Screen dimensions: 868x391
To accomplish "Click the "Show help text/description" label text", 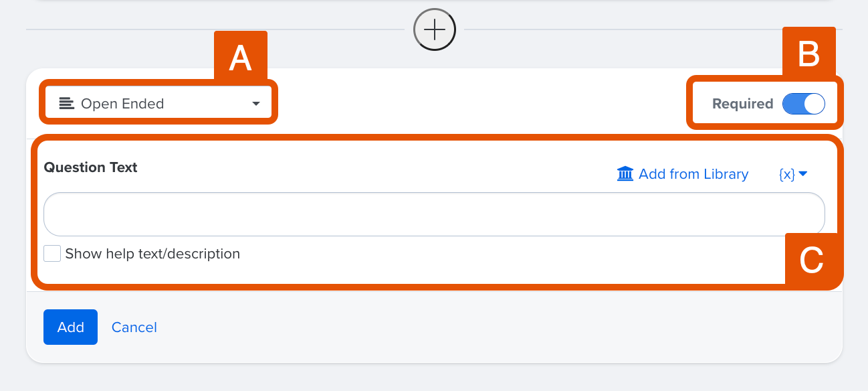I will click(152, 254).
